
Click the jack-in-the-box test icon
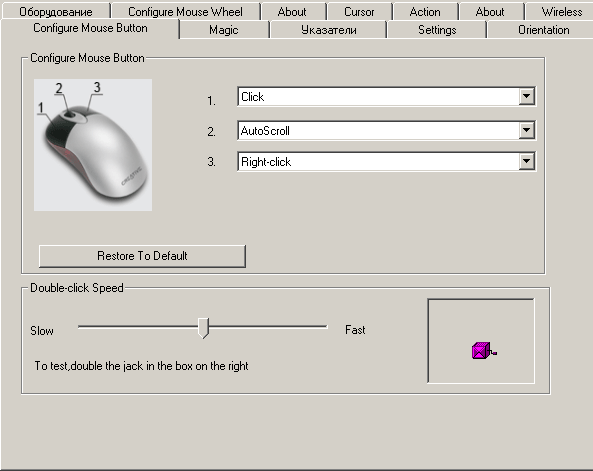[x=483, y=350]
